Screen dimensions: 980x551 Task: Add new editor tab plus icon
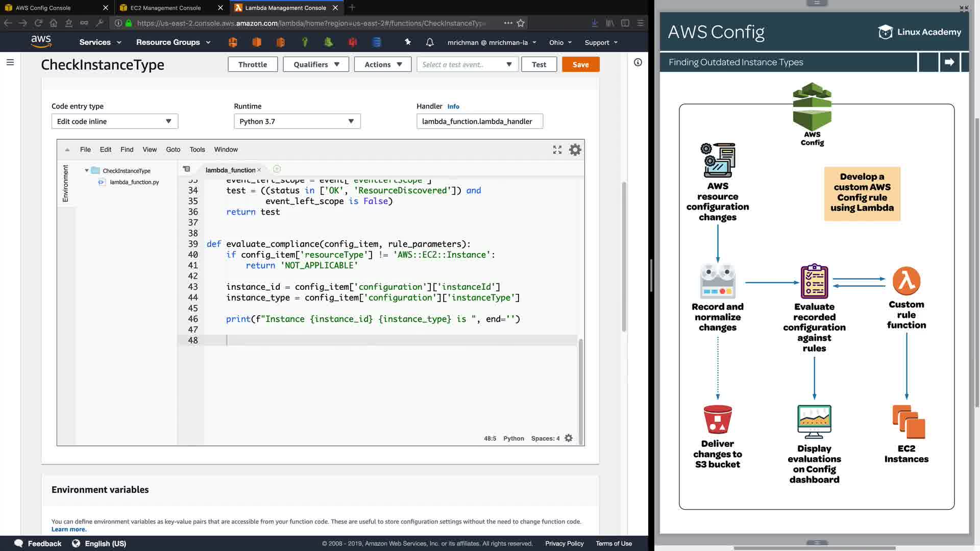coord(277,169)
